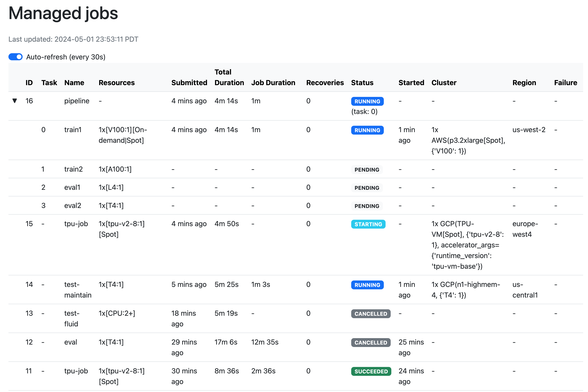Open job 15 tpu-job name link
The image size is (588, 392).
click(76, 224)
